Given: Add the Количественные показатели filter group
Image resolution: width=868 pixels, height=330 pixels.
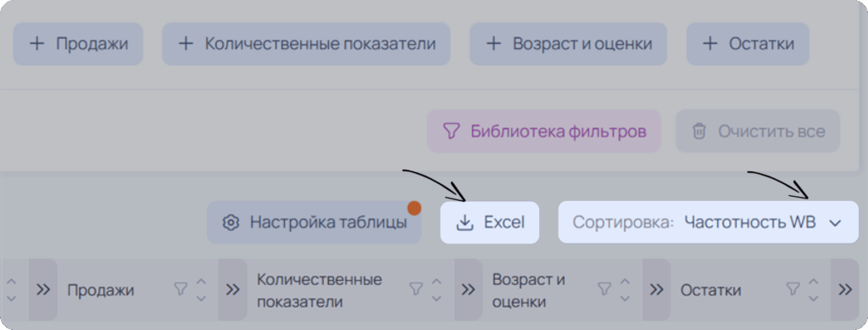Looking at the screenshot, I should (306, 44).
